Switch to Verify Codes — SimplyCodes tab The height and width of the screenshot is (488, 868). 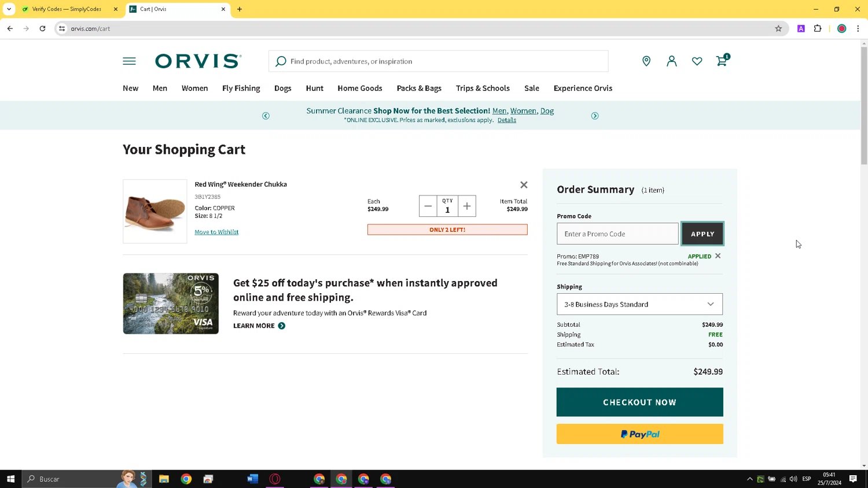click(67, 9)
